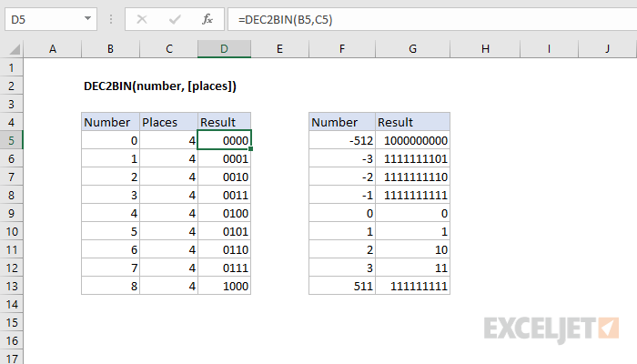Click the Cancel (X) icon in formula bar
Image resolution: width=637 pixels, height=364 pixels.
click(142, 19)
